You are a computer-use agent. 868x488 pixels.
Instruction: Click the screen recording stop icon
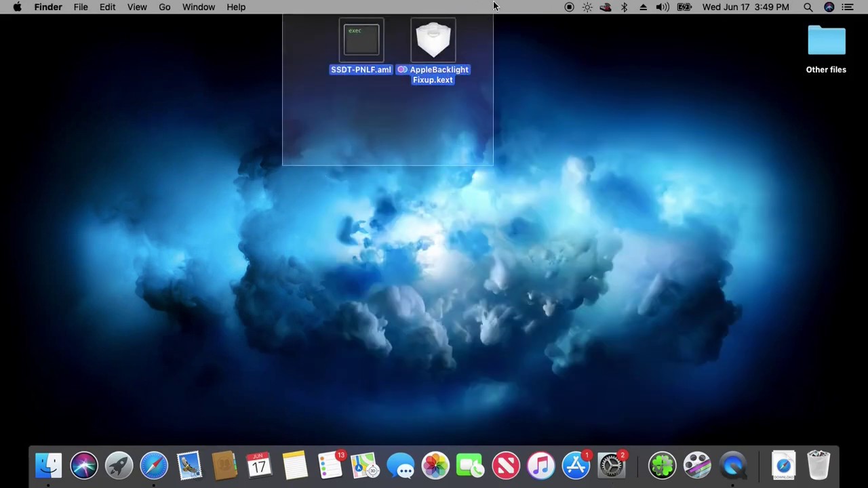(x=569, y=7)
